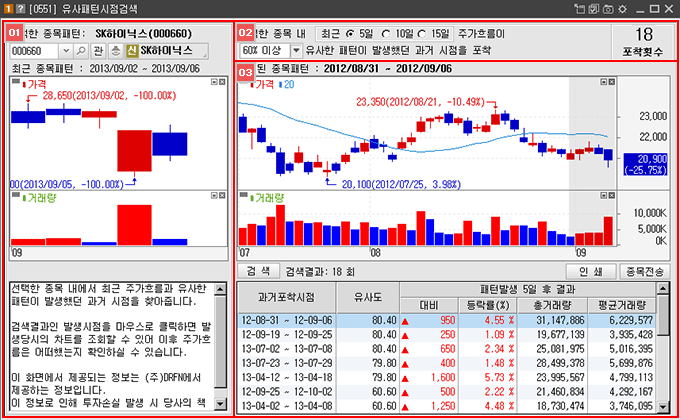This screenshot has width=680, height=420.
Task: Open the stock code dropdown arrow
Action: [x=66, y=51]
